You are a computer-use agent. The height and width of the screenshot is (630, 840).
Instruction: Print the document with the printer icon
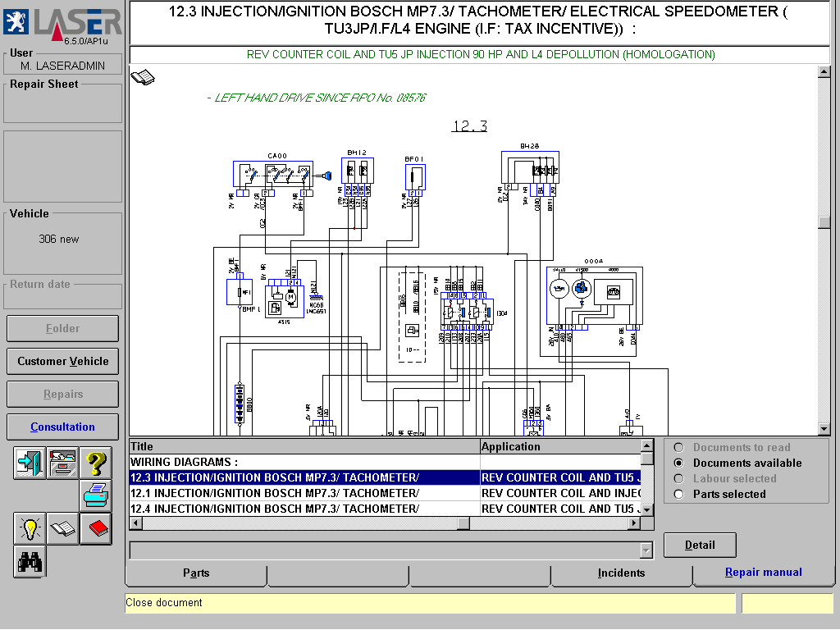point(96,495)
